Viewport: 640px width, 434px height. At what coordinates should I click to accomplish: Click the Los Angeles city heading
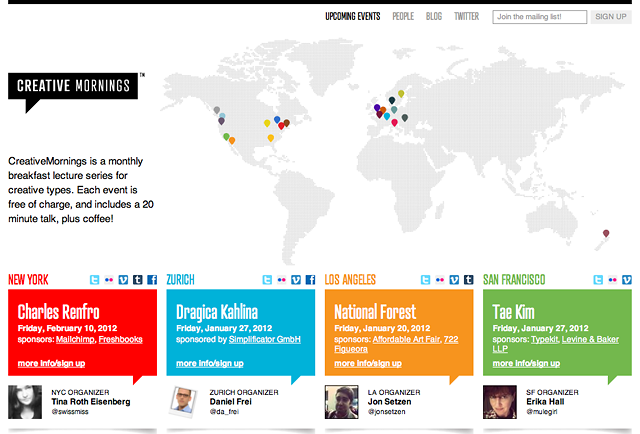(350, 280)
